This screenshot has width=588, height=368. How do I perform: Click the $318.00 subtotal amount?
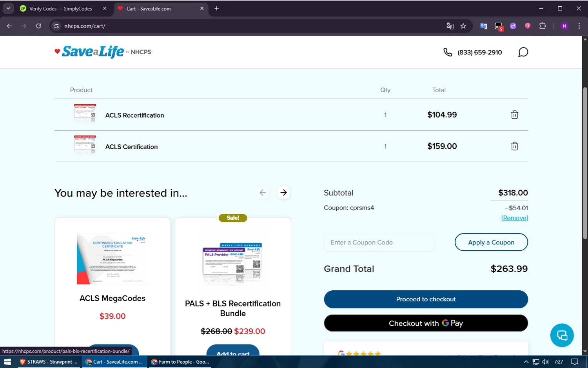[x=513, y=193]
